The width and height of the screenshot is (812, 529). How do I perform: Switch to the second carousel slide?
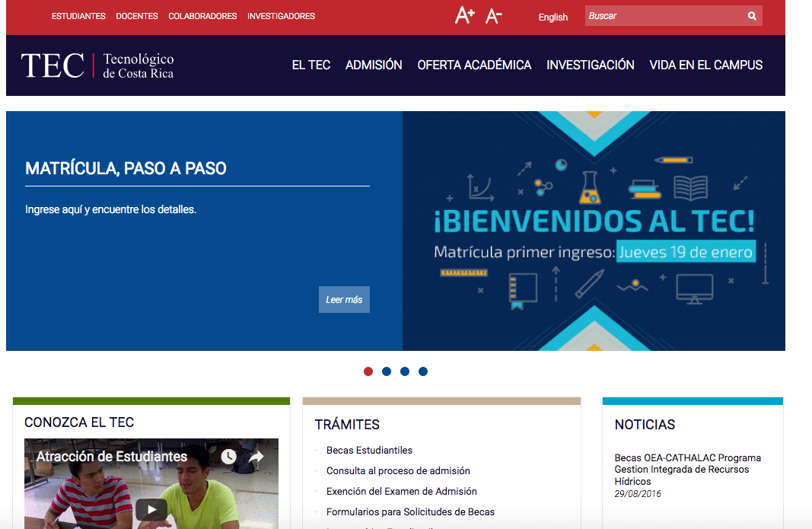pyautogui.click(x=387, y=371)
